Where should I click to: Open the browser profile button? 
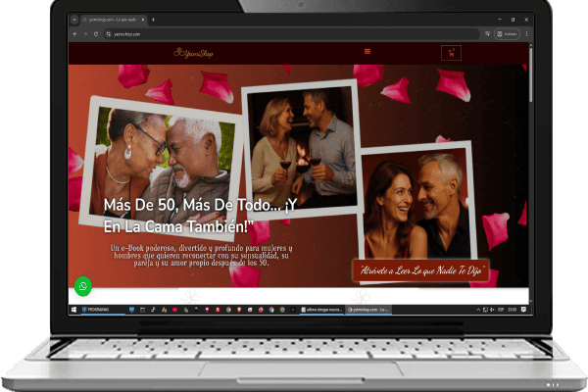click(508, 34)
